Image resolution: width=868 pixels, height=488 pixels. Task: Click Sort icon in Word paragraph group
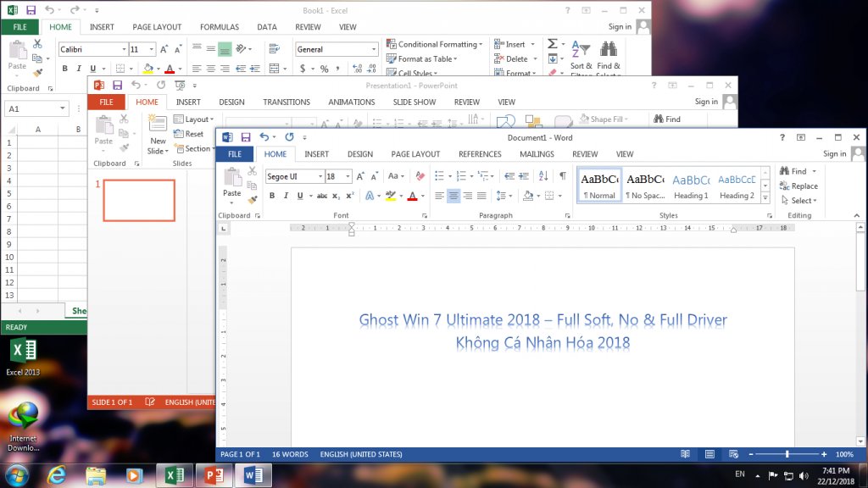tap(543, 176)
